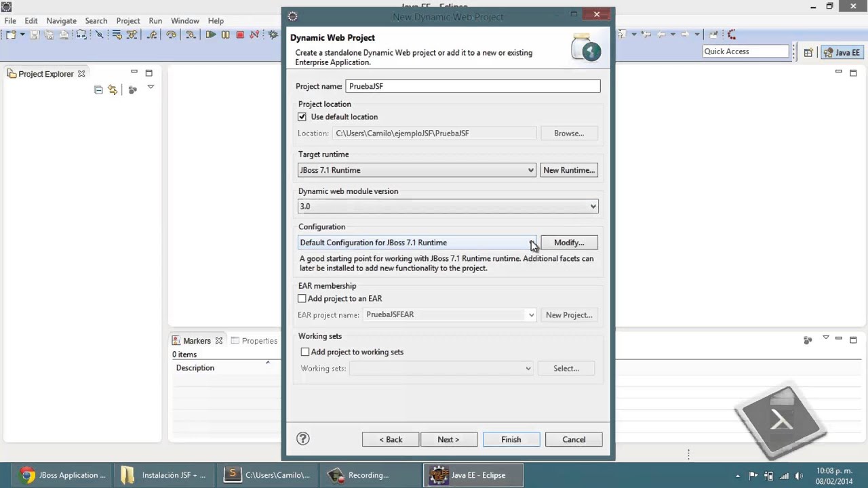Open Dynamic web module version dropdown

click(593, 207)
